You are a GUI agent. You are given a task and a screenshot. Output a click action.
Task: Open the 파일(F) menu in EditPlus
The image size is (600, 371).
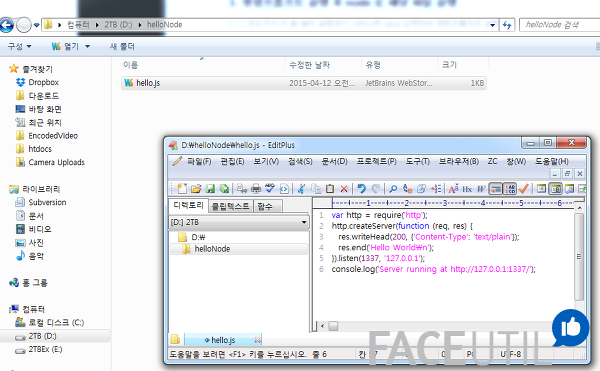click(x=199, y=161)
